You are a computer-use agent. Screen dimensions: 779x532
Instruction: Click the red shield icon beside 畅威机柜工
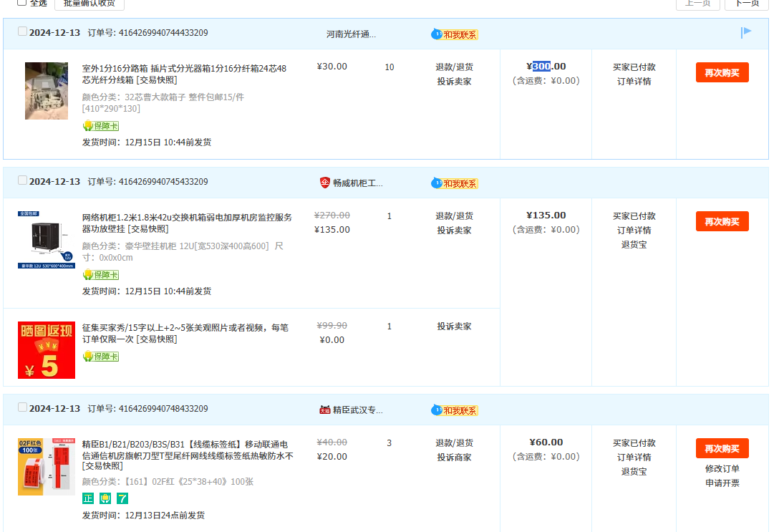(x=325, y=183)
